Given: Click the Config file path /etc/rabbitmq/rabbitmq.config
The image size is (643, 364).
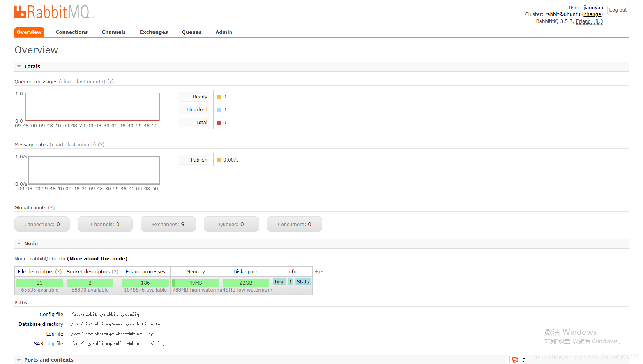Looking at the screenshot, I should [x=105, y=315].
